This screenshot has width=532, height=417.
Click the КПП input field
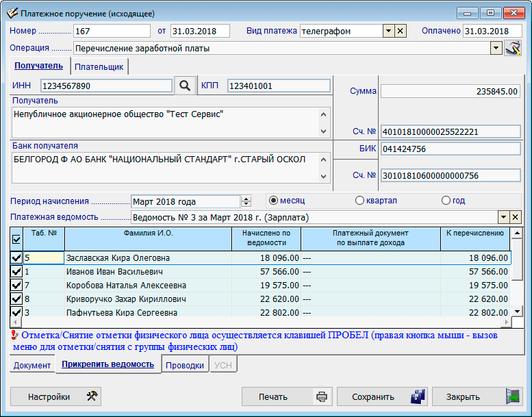coord(279,86)
